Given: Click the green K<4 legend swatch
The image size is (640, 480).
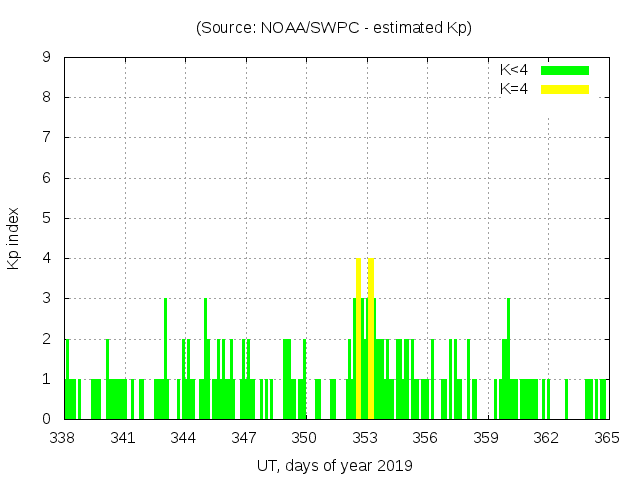Looking at the screenshot, I should click(565, 70).
